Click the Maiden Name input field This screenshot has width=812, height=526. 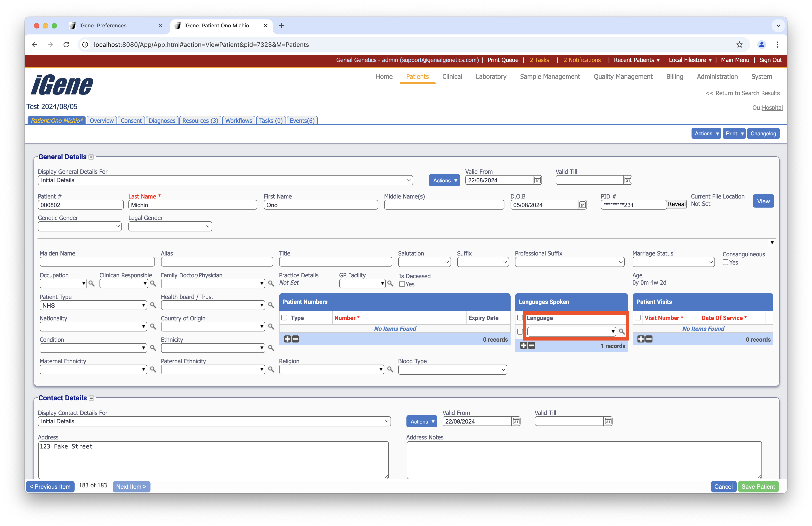coord(97,262)
